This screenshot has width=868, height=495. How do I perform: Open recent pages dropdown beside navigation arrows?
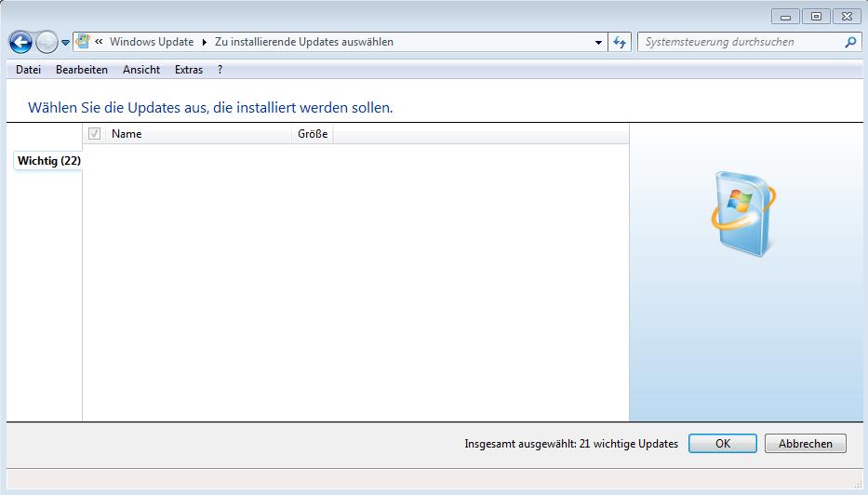coord(65,42)
